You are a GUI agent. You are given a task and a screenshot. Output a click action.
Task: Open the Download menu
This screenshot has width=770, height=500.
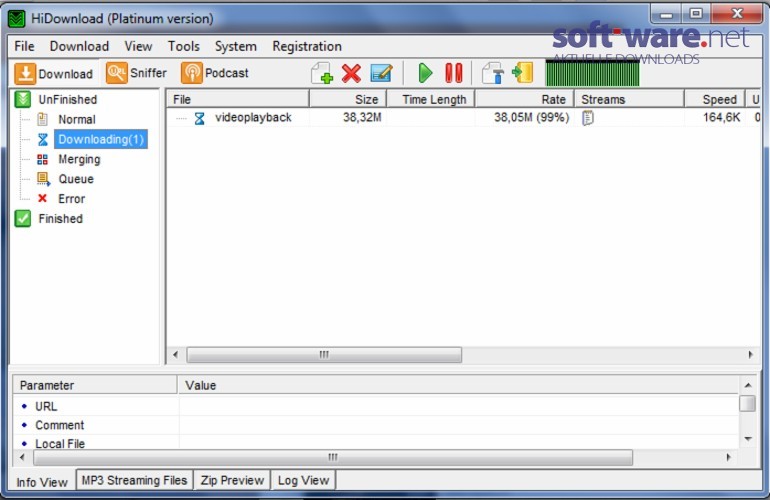tap(79, 46)
